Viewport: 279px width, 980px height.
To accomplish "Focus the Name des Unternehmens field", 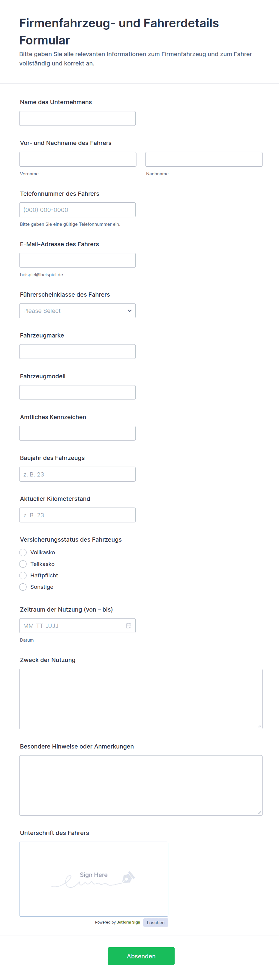I will coord(77,118).
